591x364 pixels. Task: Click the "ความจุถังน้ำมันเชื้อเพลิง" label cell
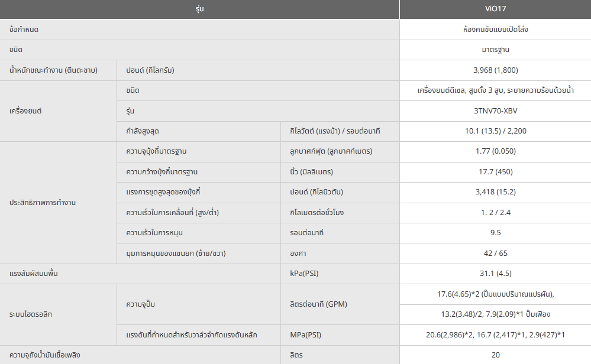click(x=45, y=355)
